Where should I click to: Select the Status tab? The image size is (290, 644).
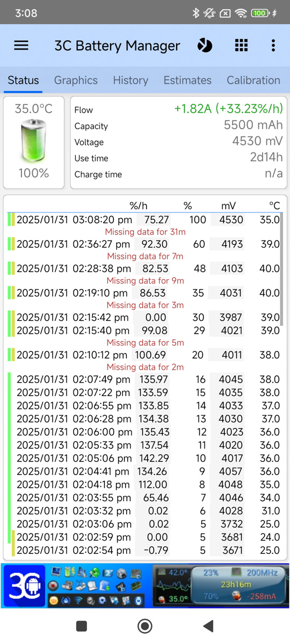(x=23, y=80)
